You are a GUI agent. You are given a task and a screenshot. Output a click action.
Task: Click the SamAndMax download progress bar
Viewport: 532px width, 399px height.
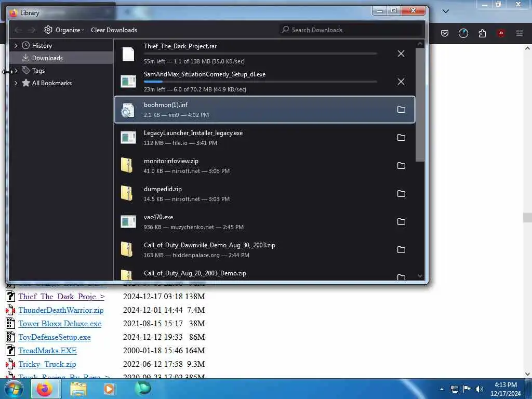coord(260,82)
